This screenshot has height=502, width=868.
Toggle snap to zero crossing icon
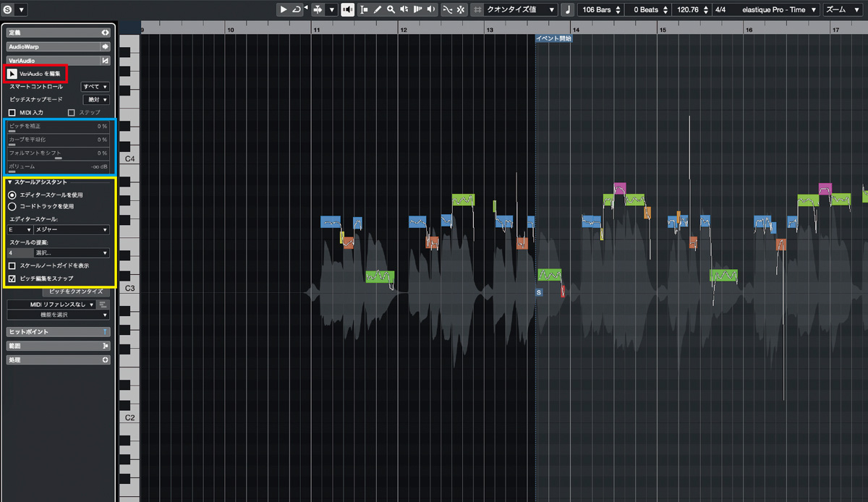tap(447, 9)
